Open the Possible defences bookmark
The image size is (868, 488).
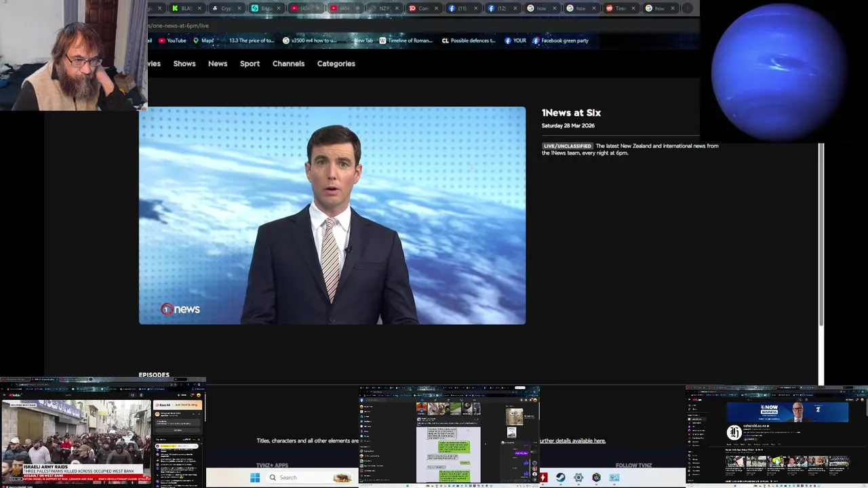point(469,41)
